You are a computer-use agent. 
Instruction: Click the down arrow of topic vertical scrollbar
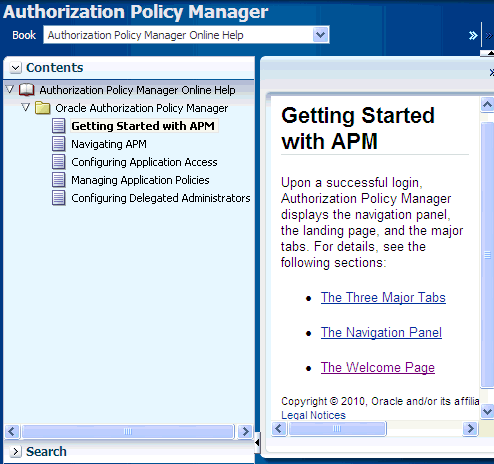pos(487,411)
